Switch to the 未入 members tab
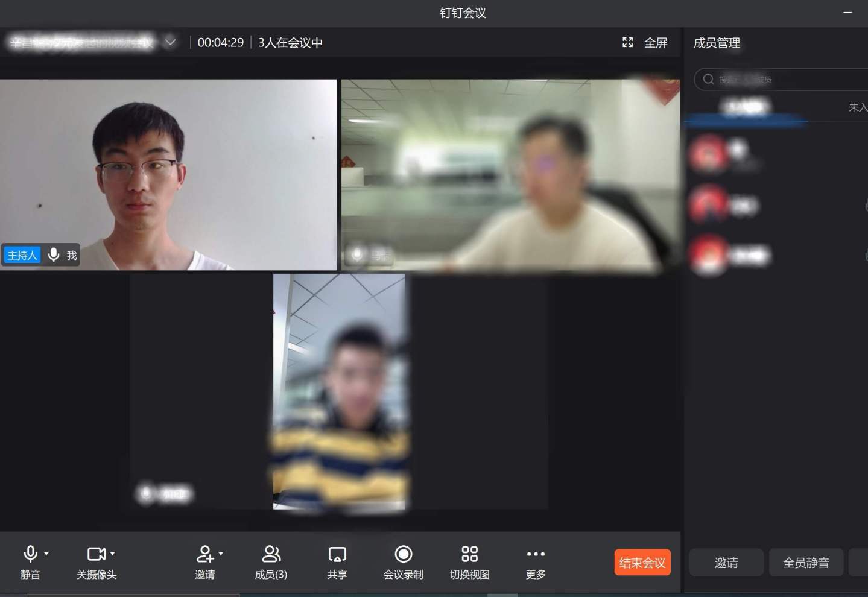The width and height of the screenshot is (868, 597). [857, 107]
